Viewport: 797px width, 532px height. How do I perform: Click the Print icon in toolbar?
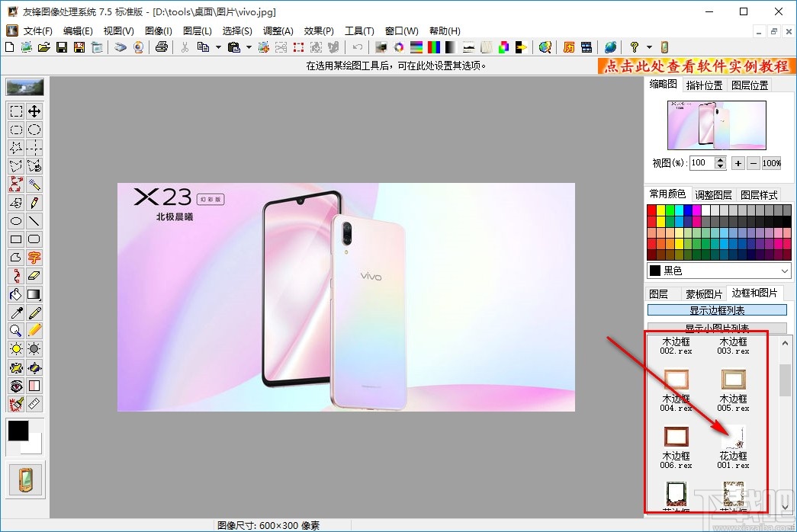[x=162, y=47]
